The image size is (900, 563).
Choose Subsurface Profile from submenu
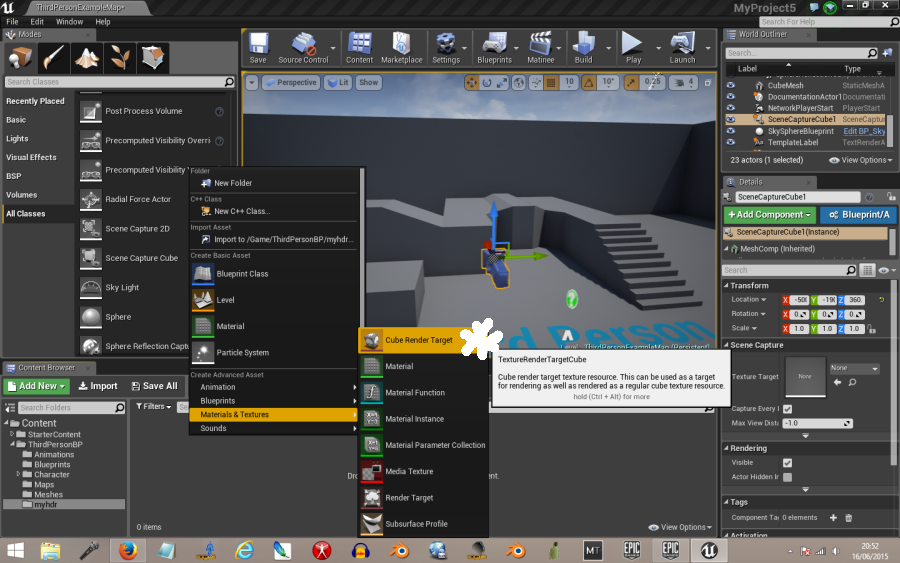coord(424,524)
